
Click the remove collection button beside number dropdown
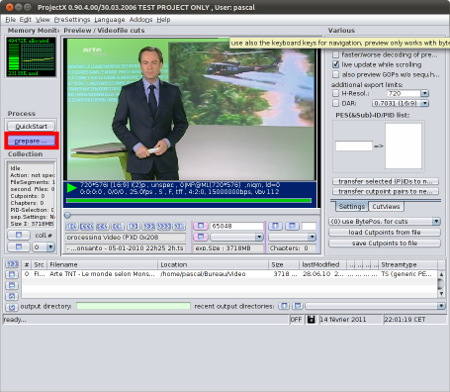click(x=19, y=247)
